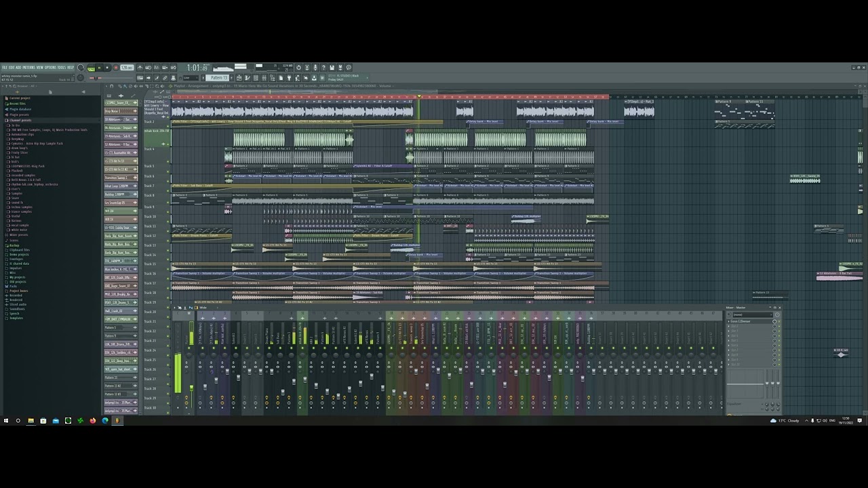
Task: Open the mixer input (none) dropdown
Action: (x=753, y=314)
